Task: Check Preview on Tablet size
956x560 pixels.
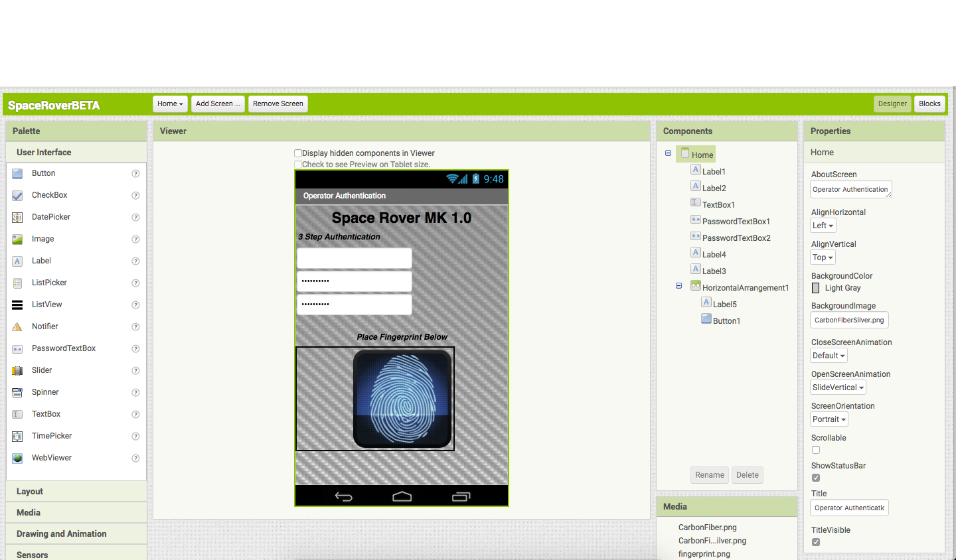Action: click(298, 164)
